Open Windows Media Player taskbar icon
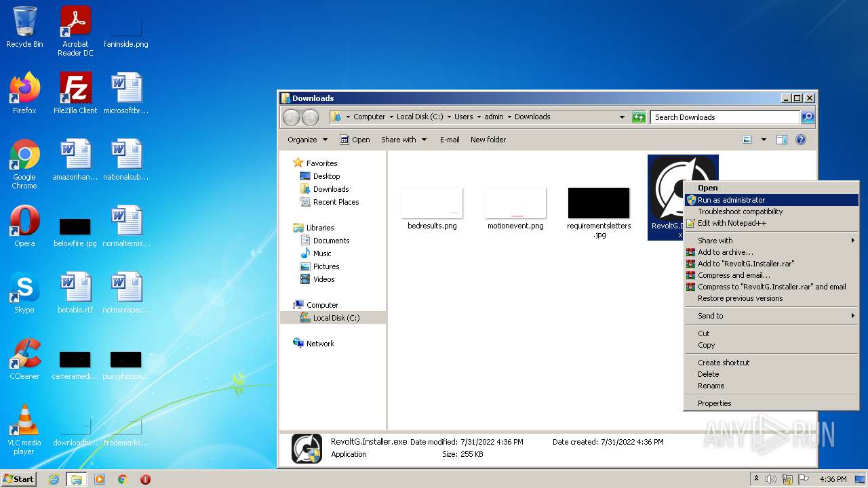Screen dimensions: 868x488 click(100, 479)
